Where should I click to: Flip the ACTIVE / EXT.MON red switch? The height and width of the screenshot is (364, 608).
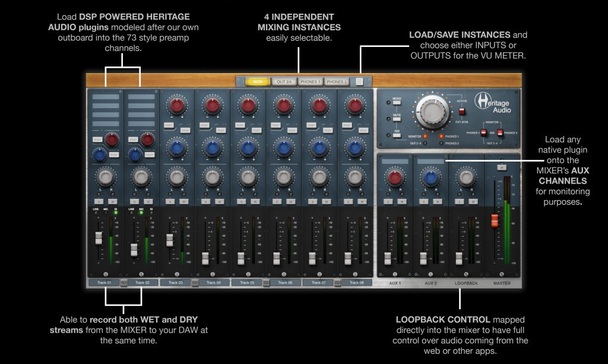pyautogui.click(x=462, y=111)
